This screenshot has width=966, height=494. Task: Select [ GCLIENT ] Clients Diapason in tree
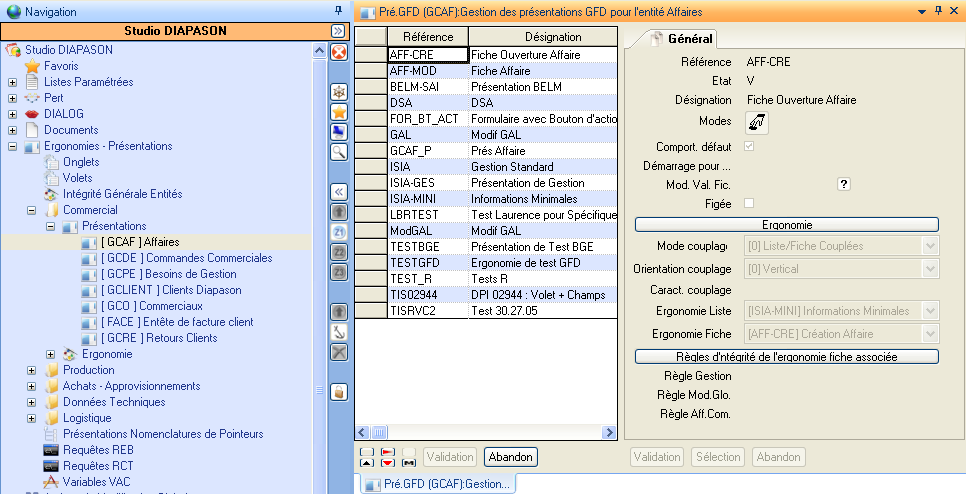point(171,290)
